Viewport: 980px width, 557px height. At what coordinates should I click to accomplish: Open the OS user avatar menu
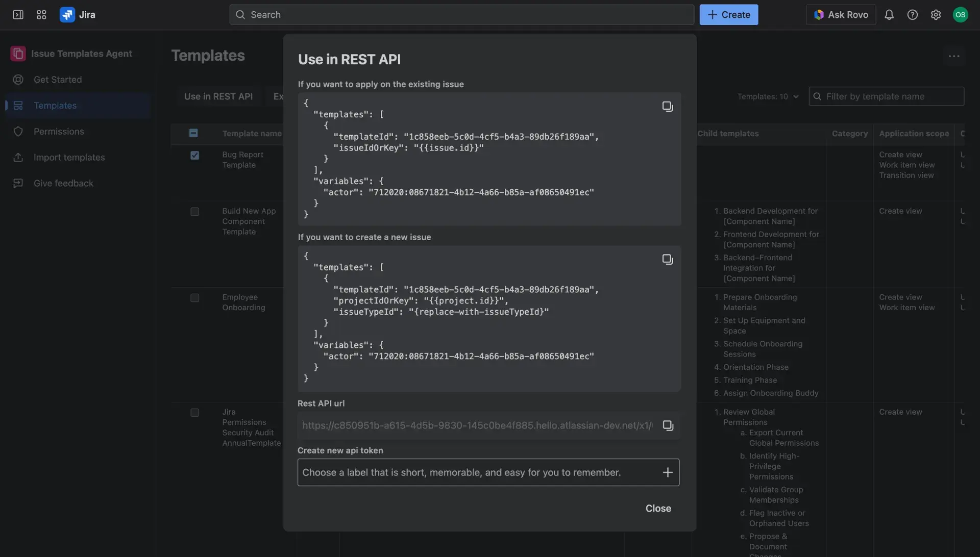click(x=961, y=14)
